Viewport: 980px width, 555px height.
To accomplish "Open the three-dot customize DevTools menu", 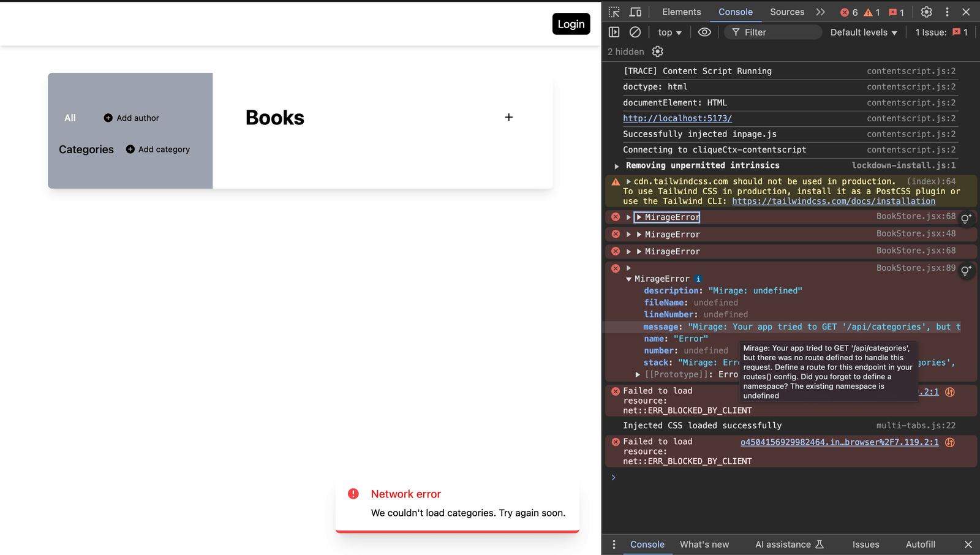I will tap(947, 12).
